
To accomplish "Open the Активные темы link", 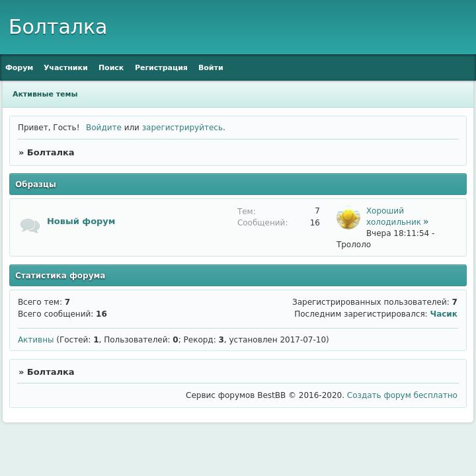I will click(45, 94).
